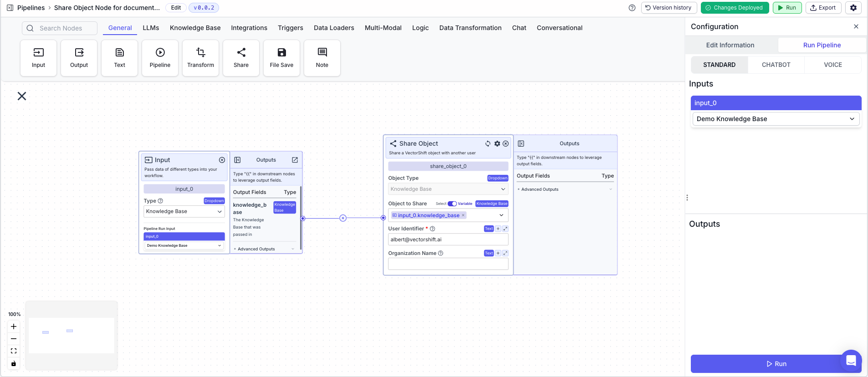Add a Transform node from the toolbar
Image resolution: width=868 pixels, height=377 pixels.
click(200, 58)
